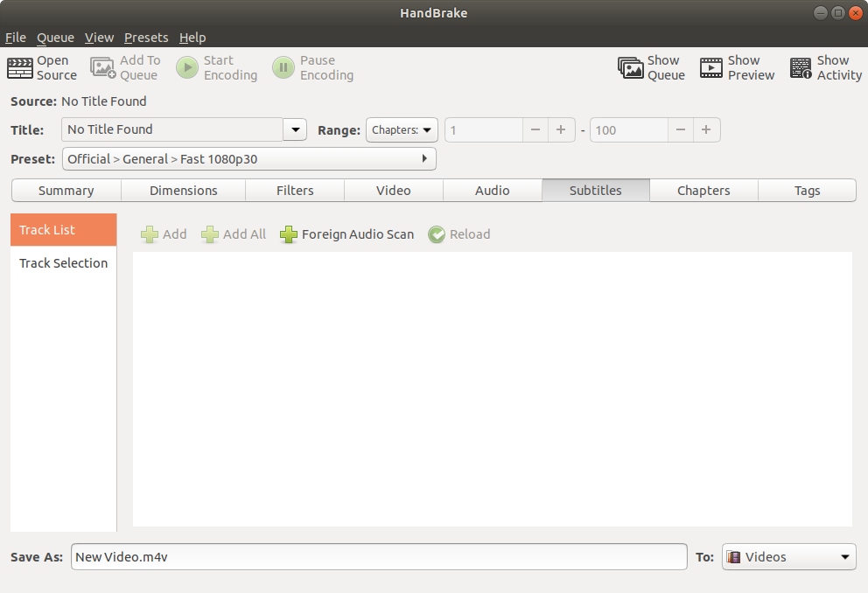Select Track List in sidebar
Screen dimensions: 868x593
tap(64, 229)
